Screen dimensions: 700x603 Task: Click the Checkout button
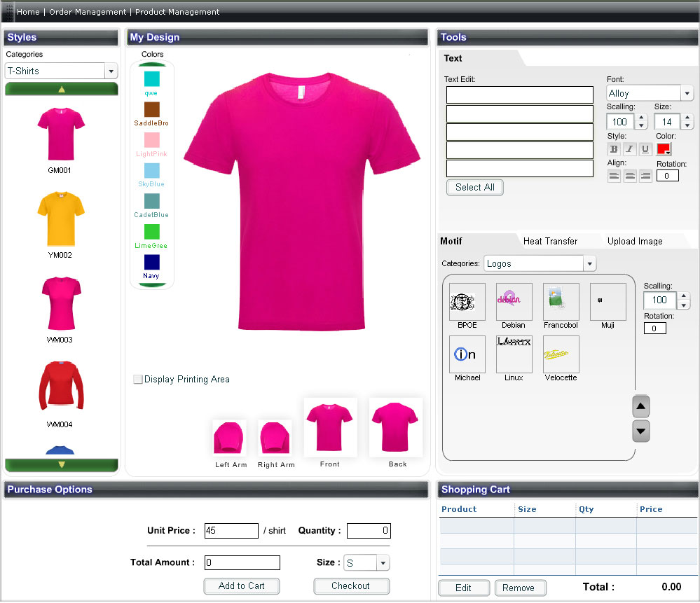(351, 586)
